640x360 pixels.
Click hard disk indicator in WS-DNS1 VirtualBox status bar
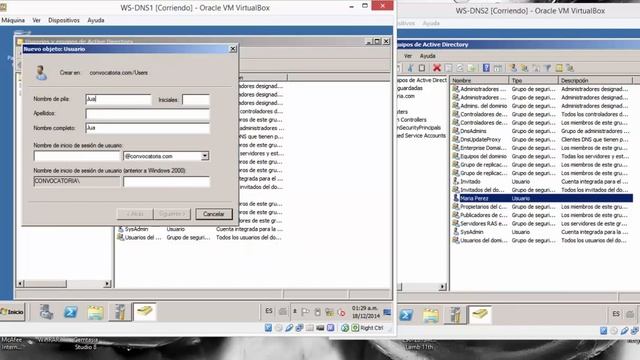(268, 328)
